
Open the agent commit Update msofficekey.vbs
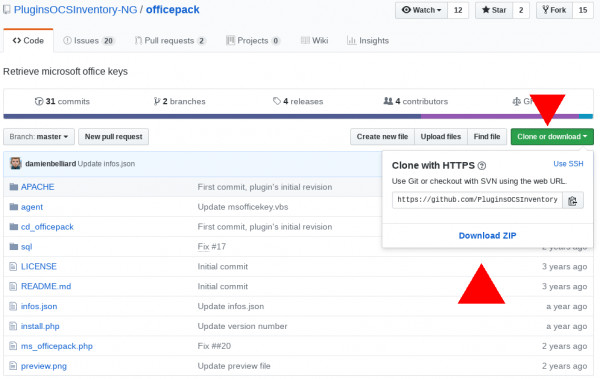point(243,207)
